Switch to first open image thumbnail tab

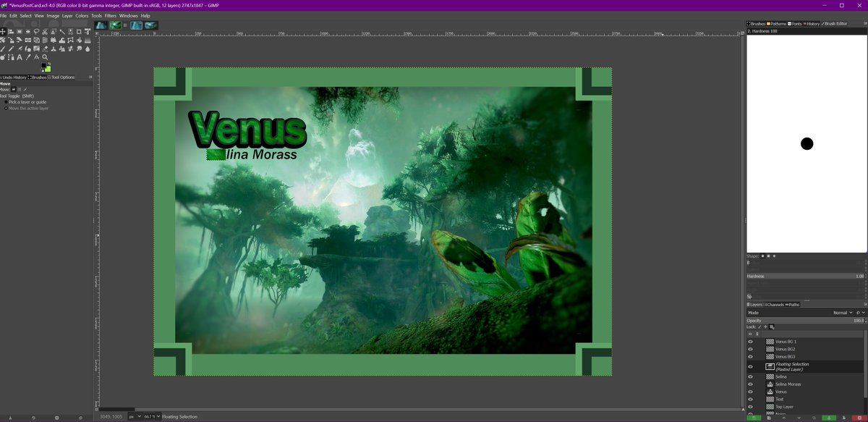101,25
